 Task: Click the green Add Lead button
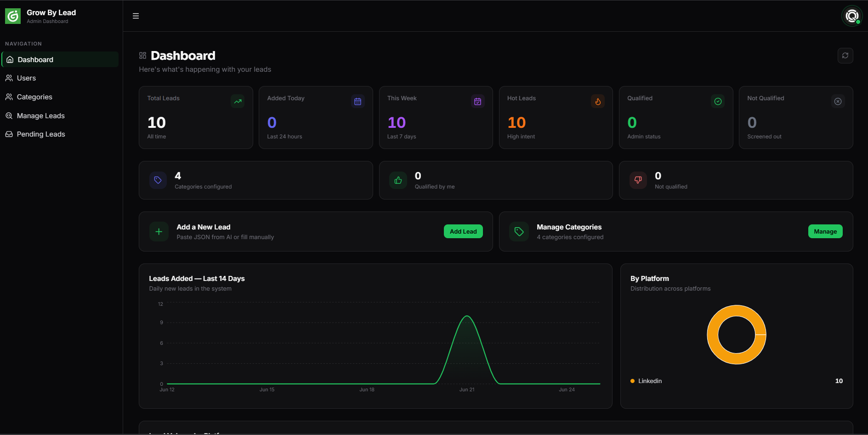[463, 231]
